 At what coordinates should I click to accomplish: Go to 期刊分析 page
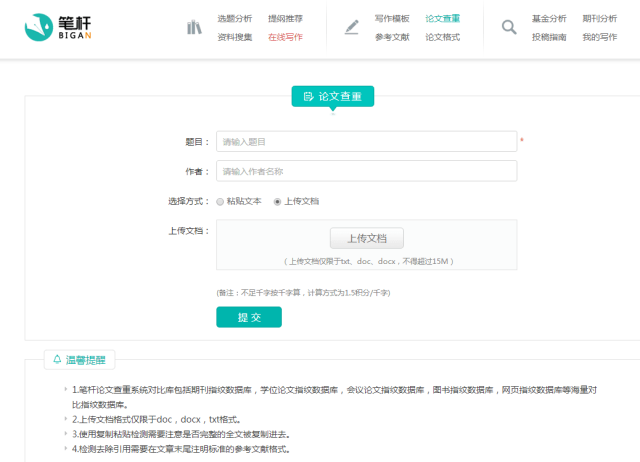pyautogui.click(x=600, y=18)
